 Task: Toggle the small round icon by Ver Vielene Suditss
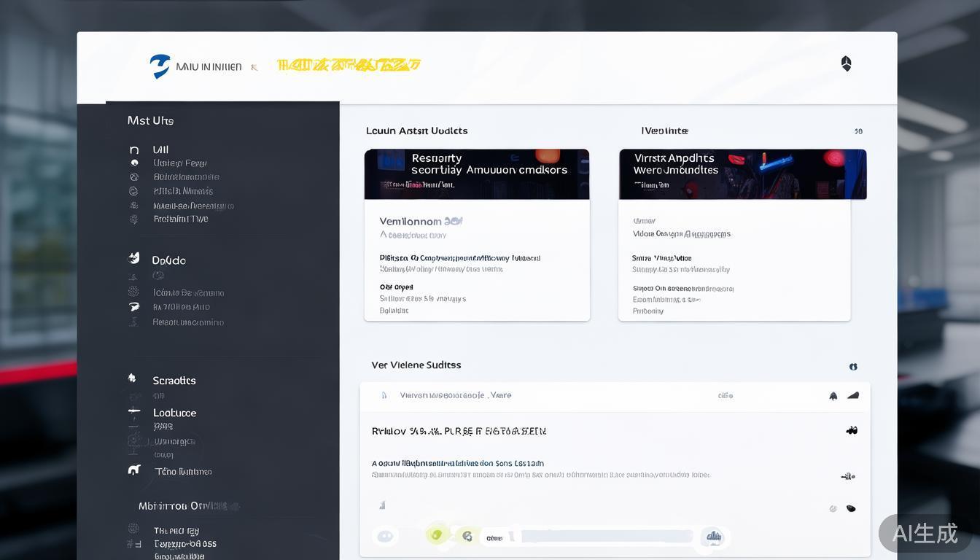coord(853,367)
